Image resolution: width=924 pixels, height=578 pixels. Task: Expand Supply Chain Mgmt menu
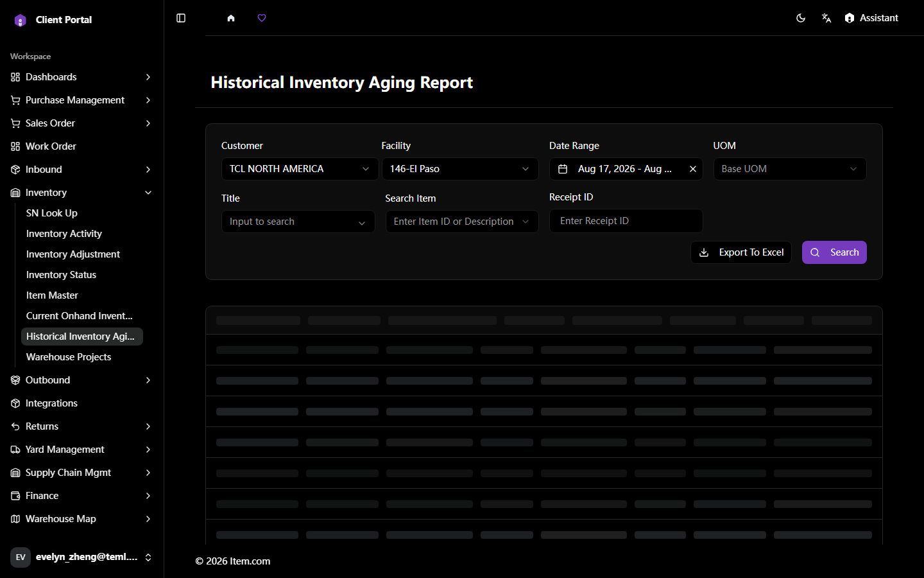point(82,473)
